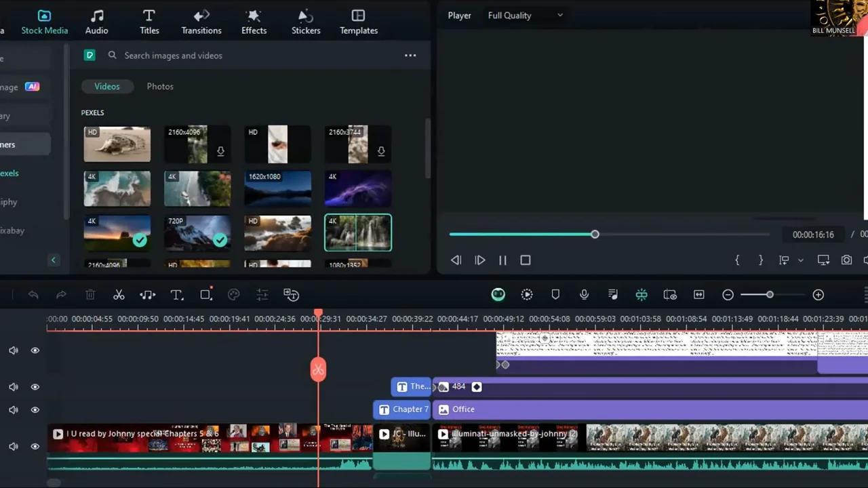
Task: Open the three-dot menu beside the search bar
Action: (410, 55)
